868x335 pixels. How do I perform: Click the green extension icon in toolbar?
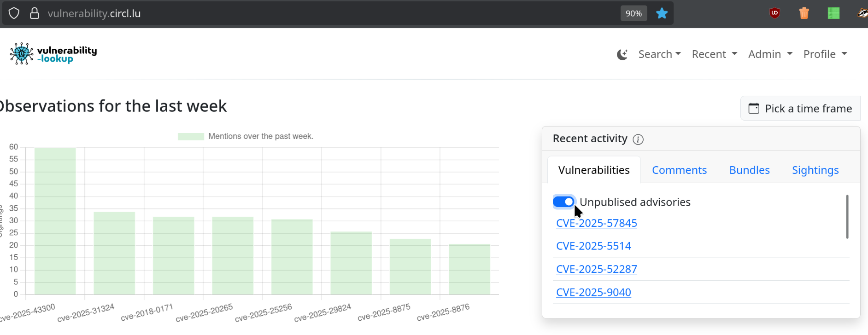(833, 13)
